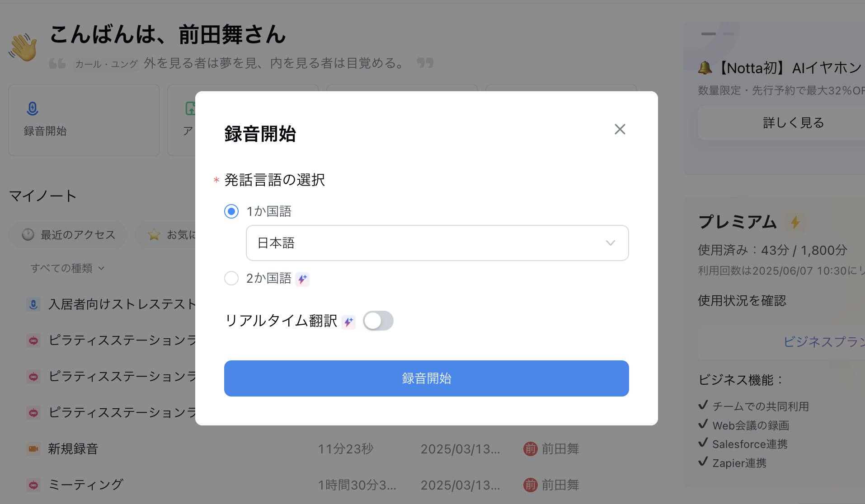Open the 入居者向けストレステスト note
Viewport: 865px width, 504px height.
pos(122,304)
